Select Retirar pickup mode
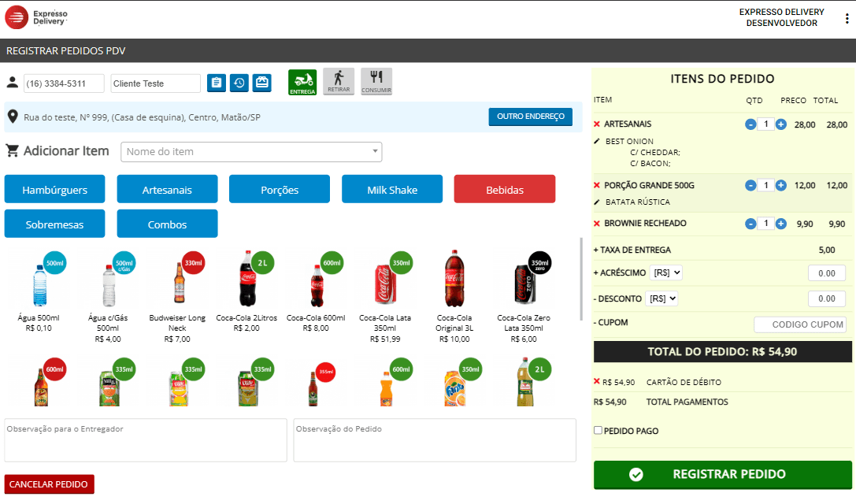The height and width of the screenshot is (504, 856). coord(339,82)
